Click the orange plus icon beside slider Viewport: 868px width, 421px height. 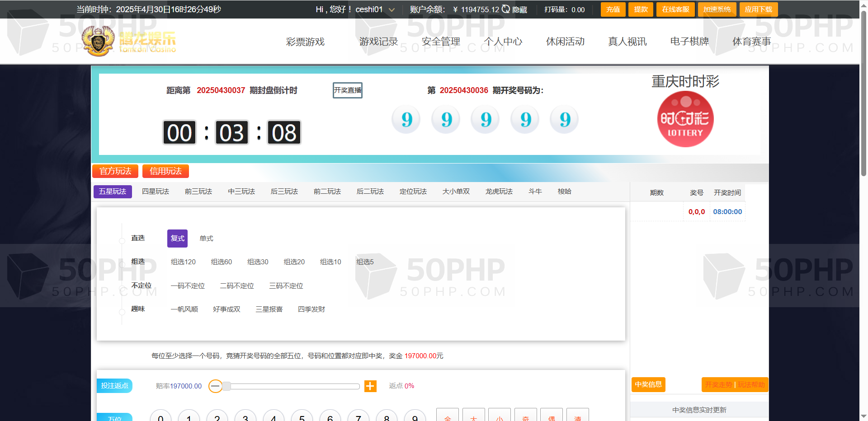[x=370, y=386]
